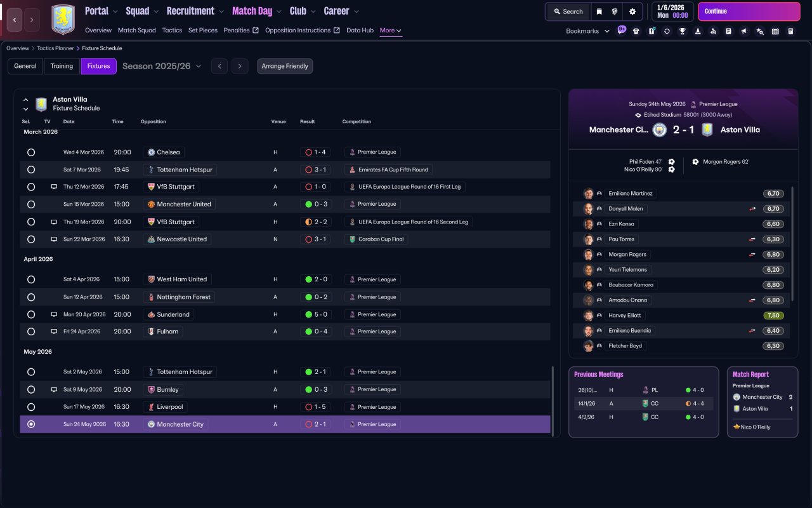Viewport: 812px width, 508px height.
Task: Click the Manchester City badge in the match header
Action: click(660, 130)
